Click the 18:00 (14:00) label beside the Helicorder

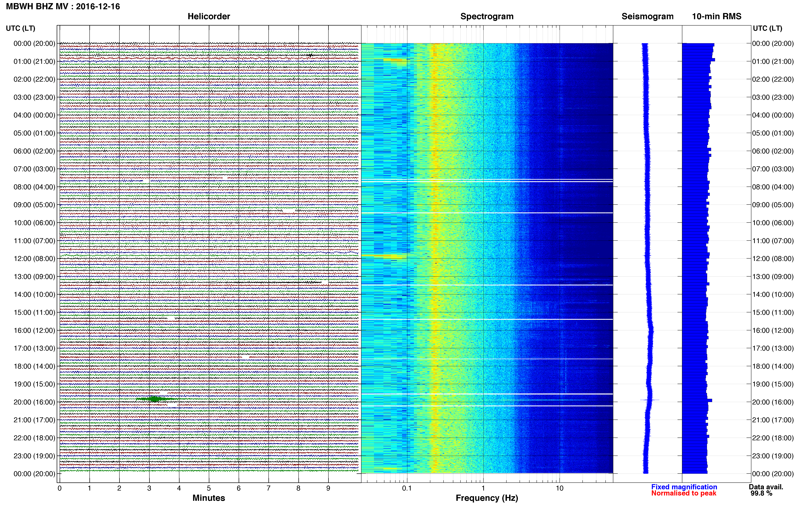pyautogui.click(x=34, y=366)
